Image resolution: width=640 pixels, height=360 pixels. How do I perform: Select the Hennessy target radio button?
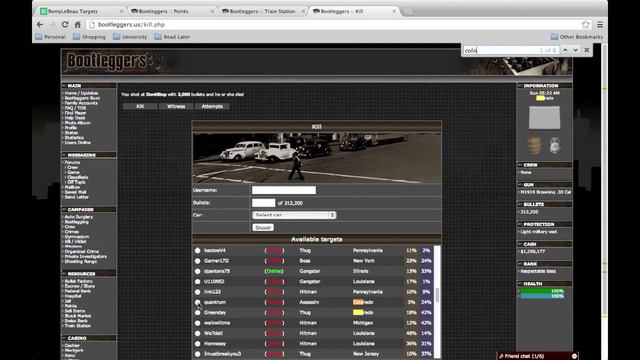[x=198, y=344]
